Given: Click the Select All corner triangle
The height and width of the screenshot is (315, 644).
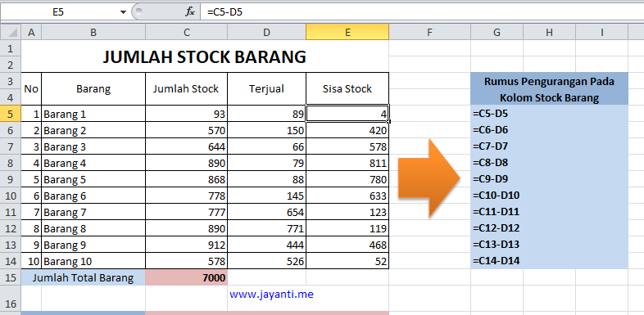Looking at the screenshot, I should coord(11,32).
